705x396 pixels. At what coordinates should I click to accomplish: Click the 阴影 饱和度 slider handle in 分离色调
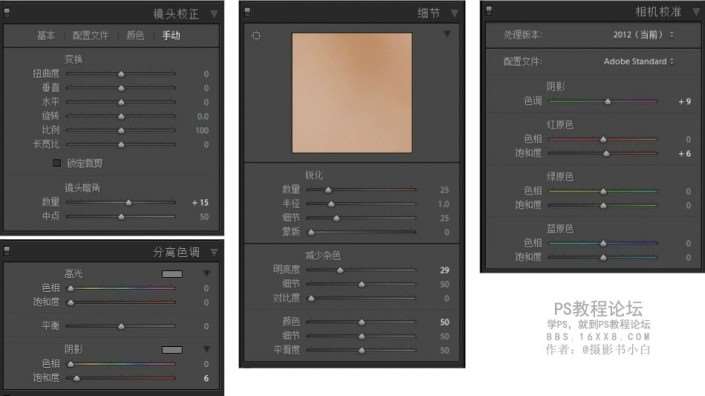(77, 378)
